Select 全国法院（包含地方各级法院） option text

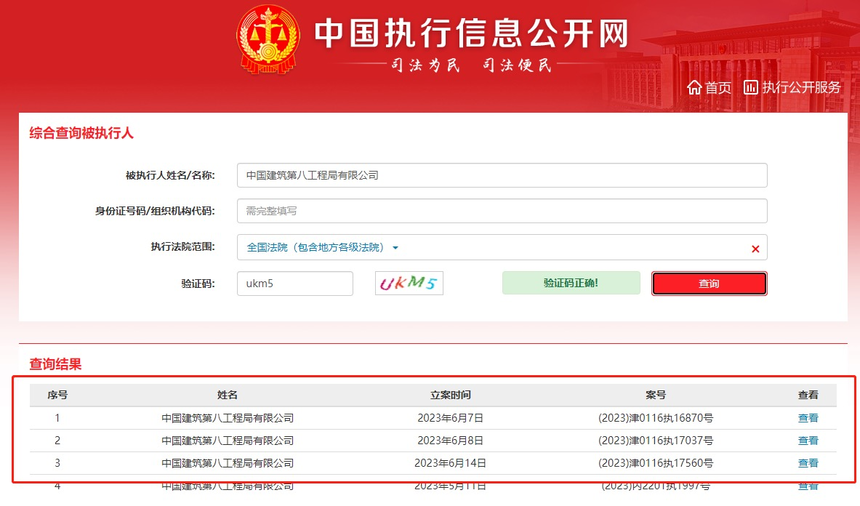pyautogui.click(x=315, y=247)
